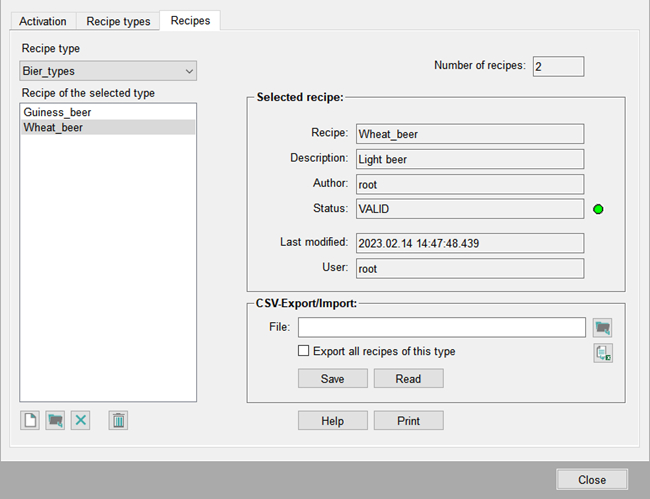Switch to the Recipe types tab
This screenshot has height=499, width=650.
click(118, 21)
